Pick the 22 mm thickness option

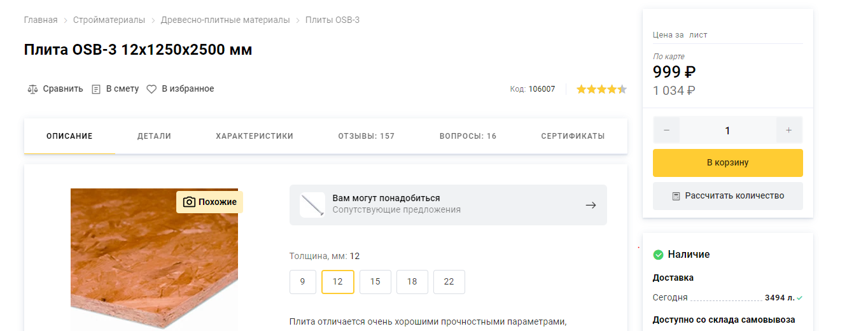[x=449, y=282]
